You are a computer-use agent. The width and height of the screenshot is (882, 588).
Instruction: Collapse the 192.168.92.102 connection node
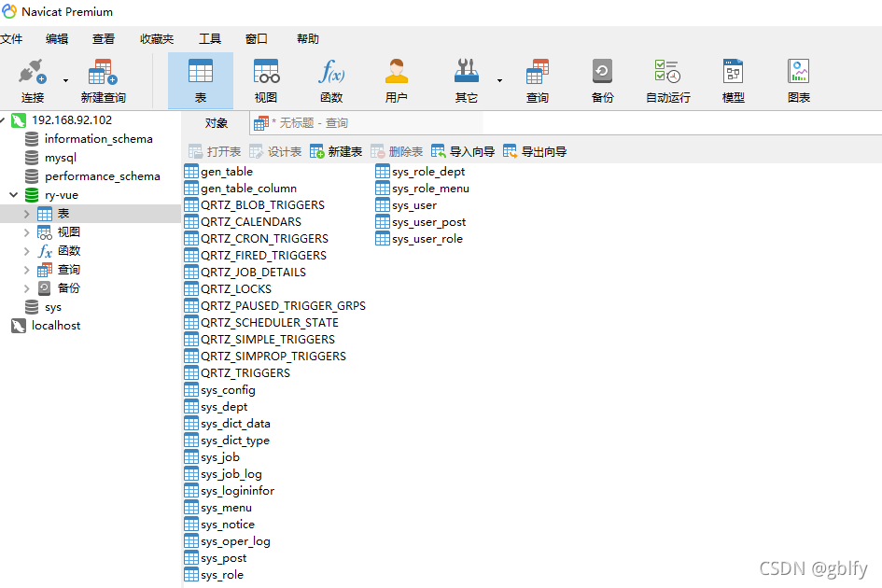[x=2, y=119]
